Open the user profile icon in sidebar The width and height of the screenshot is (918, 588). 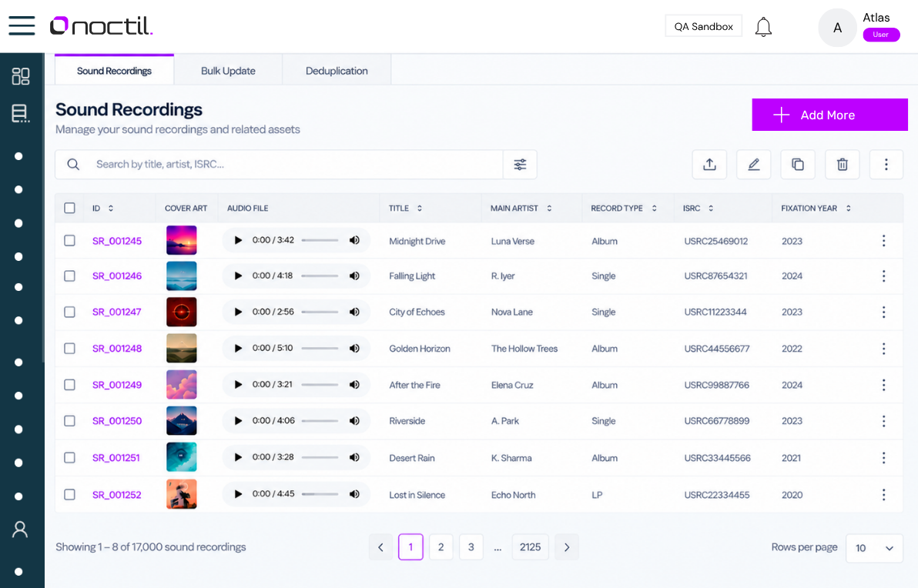(20, 530)
